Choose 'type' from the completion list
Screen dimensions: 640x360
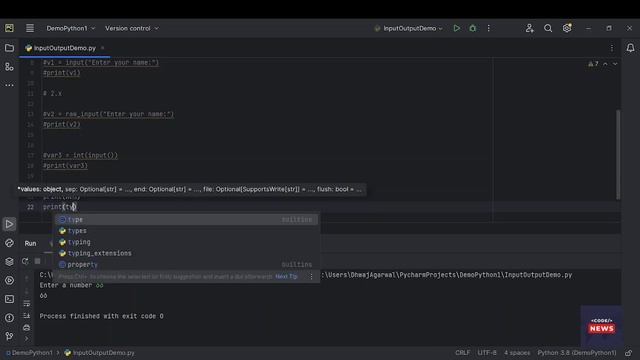coord(187,220)
